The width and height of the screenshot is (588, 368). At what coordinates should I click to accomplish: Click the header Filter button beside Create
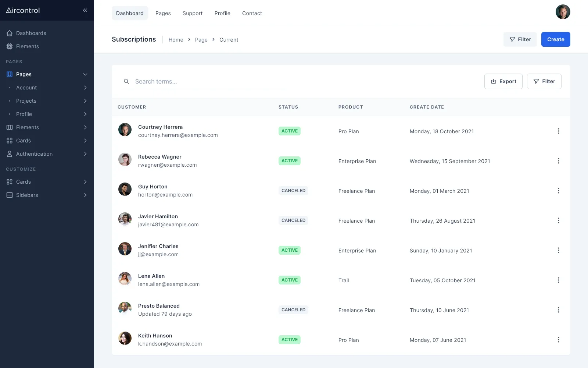[520, 39]
